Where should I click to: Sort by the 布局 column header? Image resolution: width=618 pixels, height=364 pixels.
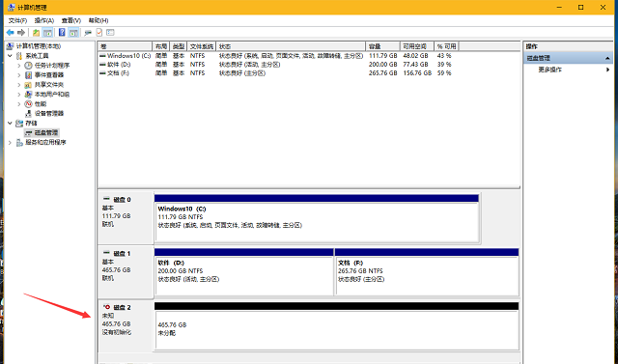pos(161,46)
